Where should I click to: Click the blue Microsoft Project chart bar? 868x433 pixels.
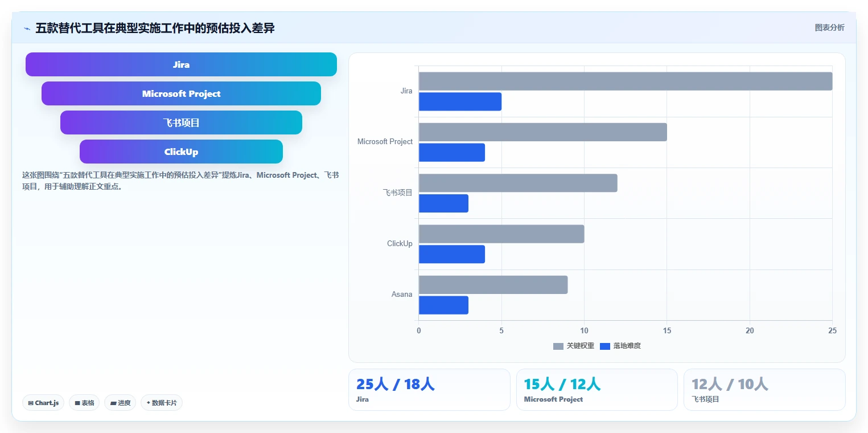click(452, 153)
